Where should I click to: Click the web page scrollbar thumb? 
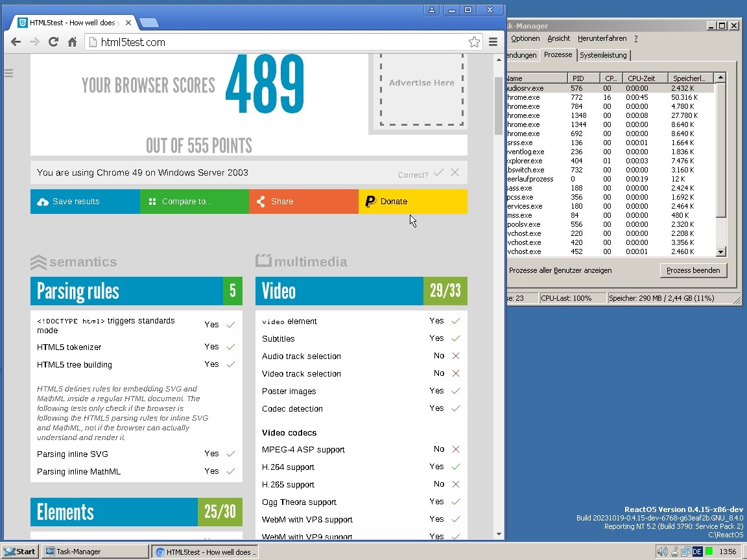point(498,106)
